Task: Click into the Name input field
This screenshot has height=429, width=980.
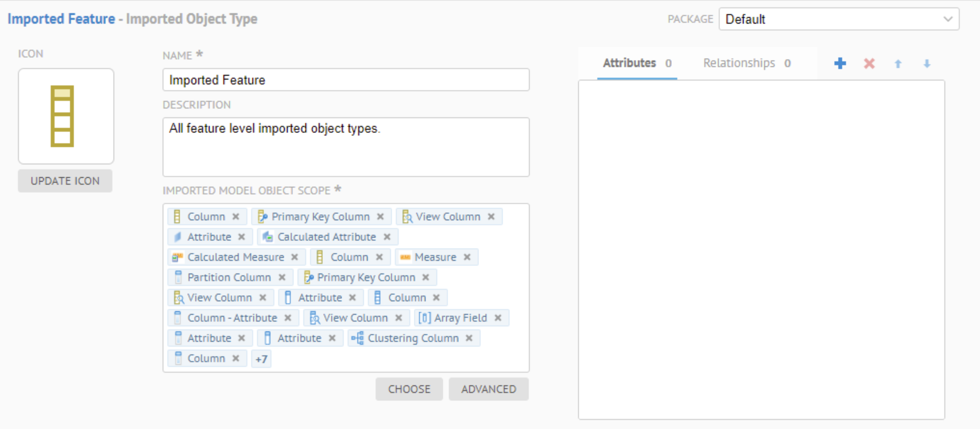Action: click(346, 80)
